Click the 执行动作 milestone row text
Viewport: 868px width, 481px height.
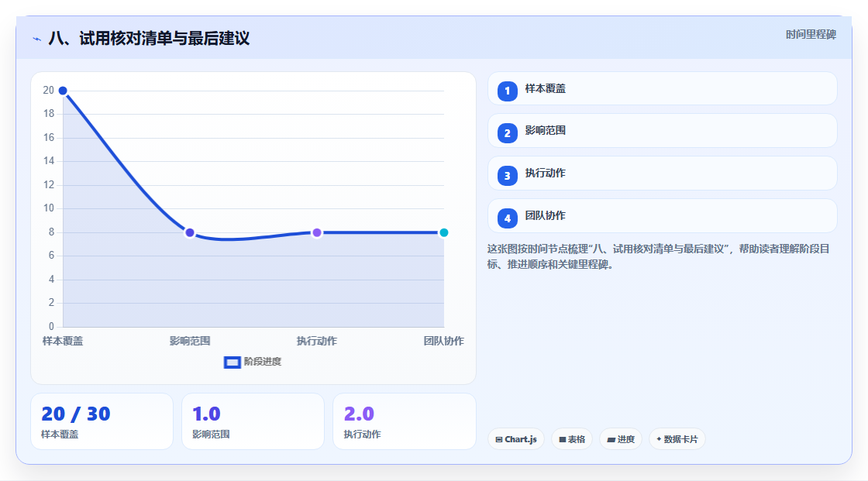coord(546,174)
